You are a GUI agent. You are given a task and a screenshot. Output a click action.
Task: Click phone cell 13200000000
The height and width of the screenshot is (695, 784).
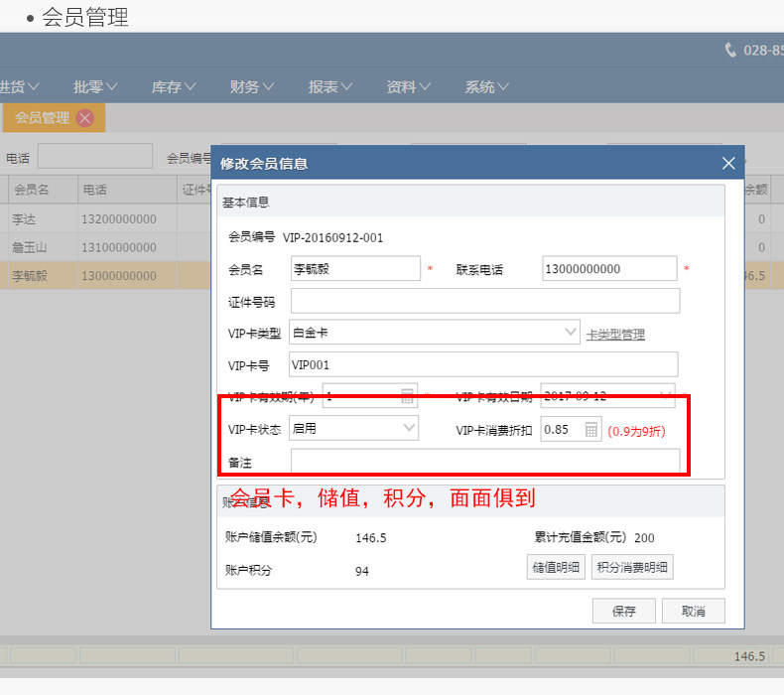tap(119, 219)
